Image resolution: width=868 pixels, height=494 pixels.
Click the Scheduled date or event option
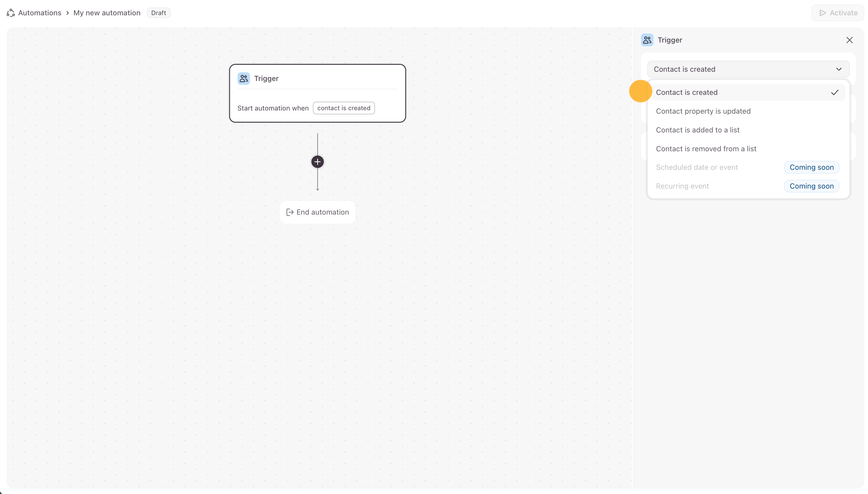coord(697,167)
